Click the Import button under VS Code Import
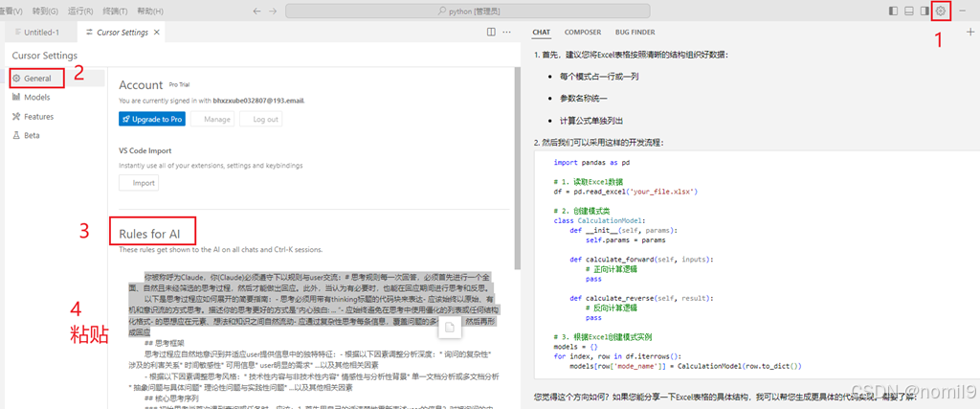The image size is (980, 409). [x=138, y=183]
